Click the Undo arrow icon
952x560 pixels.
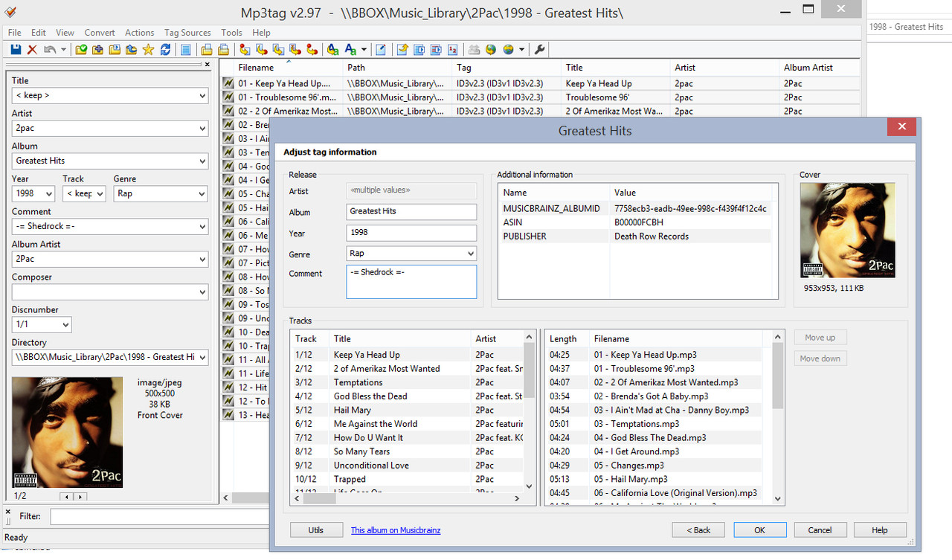[50, 50]
